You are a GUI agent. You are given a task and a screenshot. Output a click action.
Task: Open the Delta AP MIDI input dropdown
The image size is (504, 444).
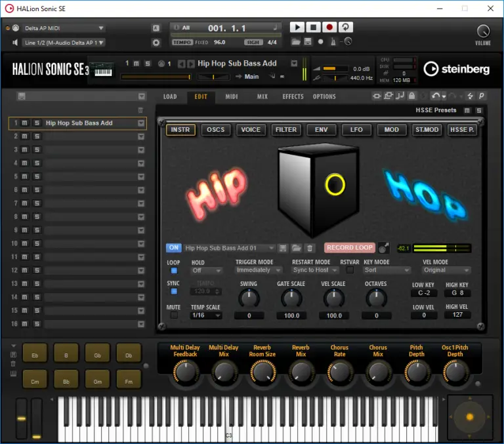pyautogui.click(x=64, y=28)
